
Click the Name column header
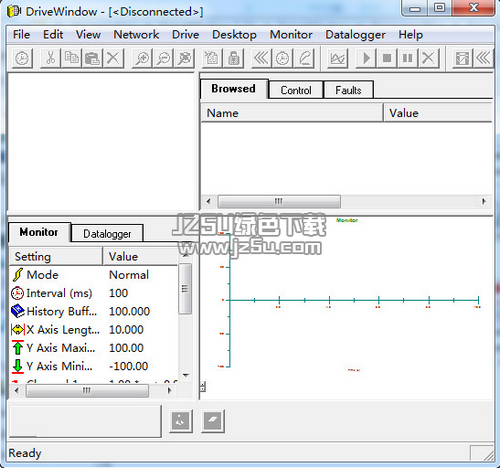tap(292, 113)
